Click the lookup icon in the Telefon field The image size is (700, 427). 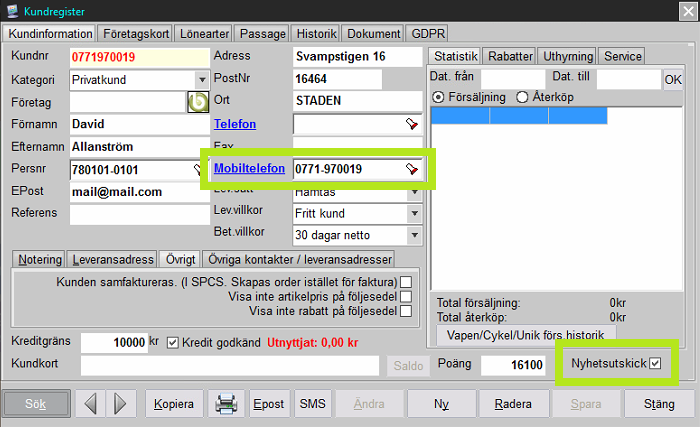pyautogui.click(x=411, y=124)
